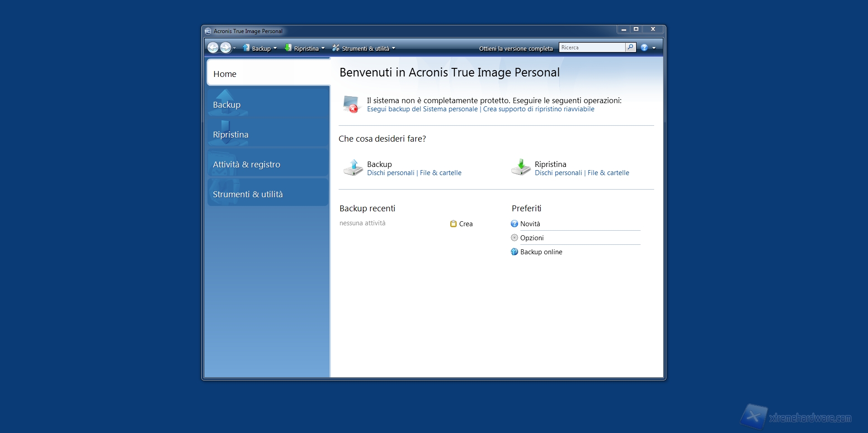The height and width of the screenshot is (433, 868).
Task: Open Esegui backup del Sistema personale link
Action: (x=422, y=109)
